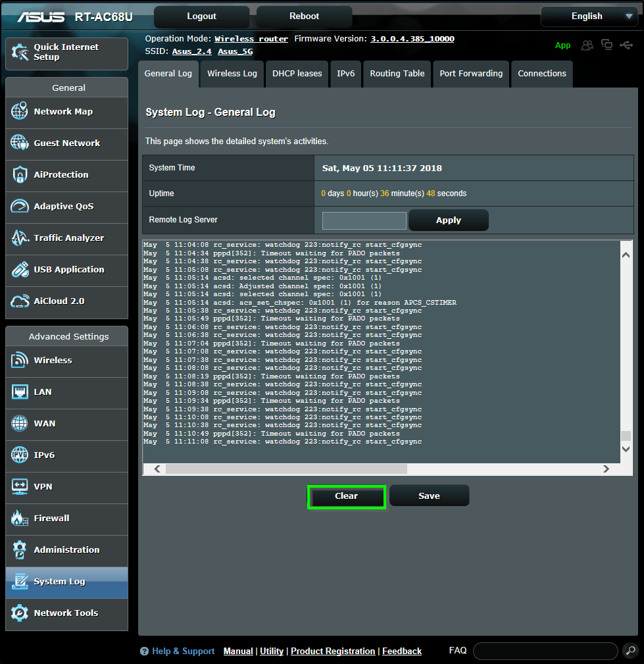Click the Firewall flame icon
Viewport: 644px width, 664px height.
click(20, 518)
